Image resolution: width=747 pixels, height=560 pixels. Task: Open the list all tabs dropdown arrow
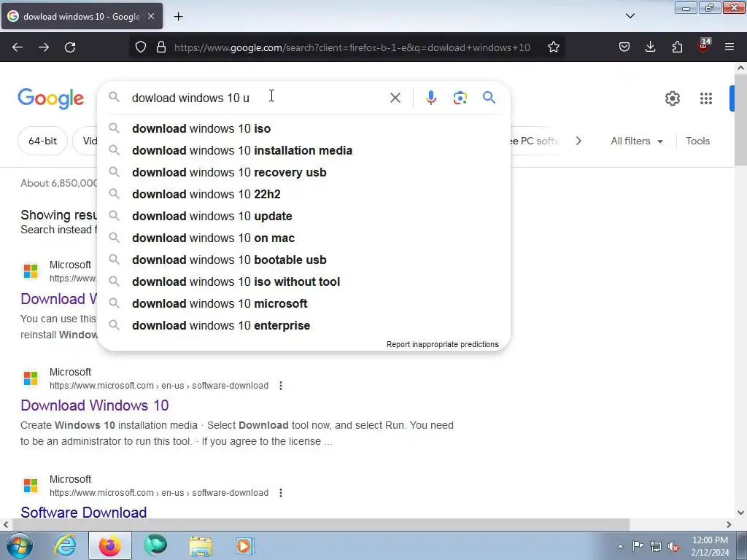[x=630, y=16]
